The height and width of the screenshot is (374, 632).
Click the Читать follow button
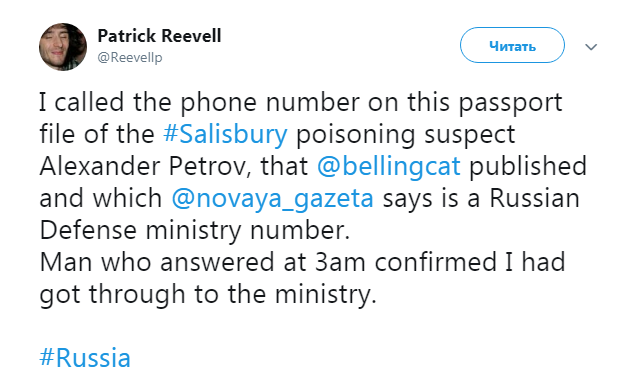point(512,45)
